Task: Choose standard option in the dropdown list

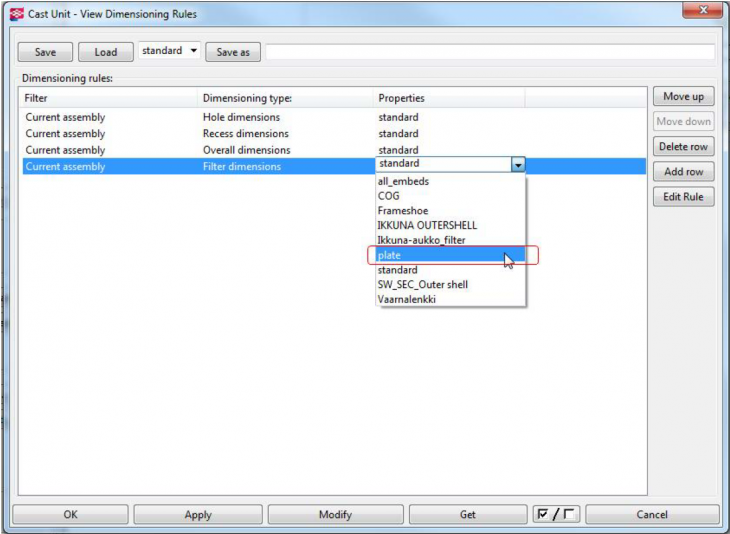Action: coord(451,270)
